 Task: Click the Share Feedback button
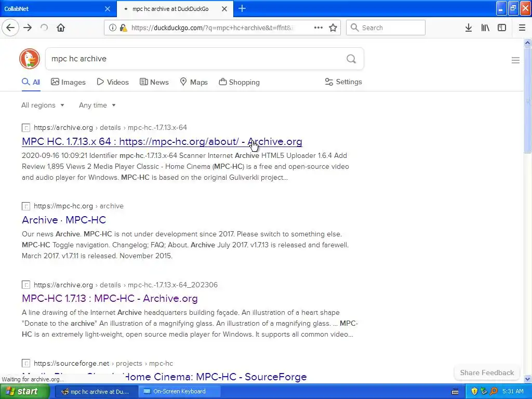[x=487, y=373]
